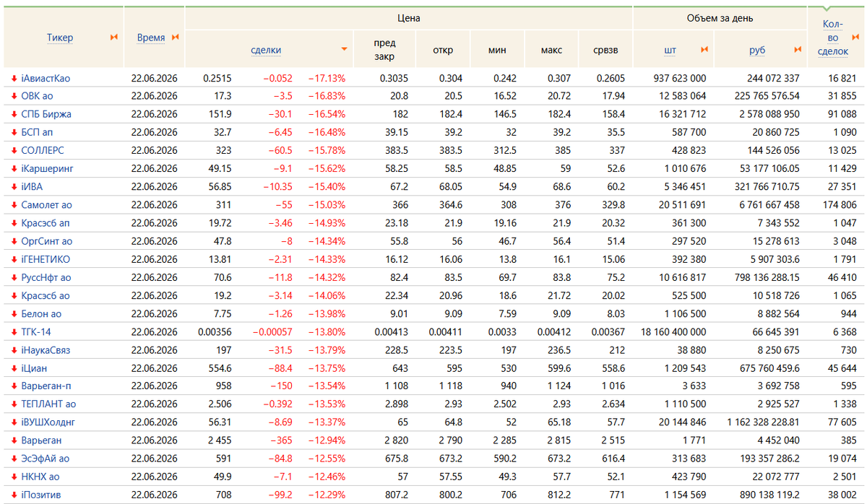Click the red down arrow beside iГЕНЕТИКО
The image size is (867, 504).
pyautogui.click(x=13, y=259)
